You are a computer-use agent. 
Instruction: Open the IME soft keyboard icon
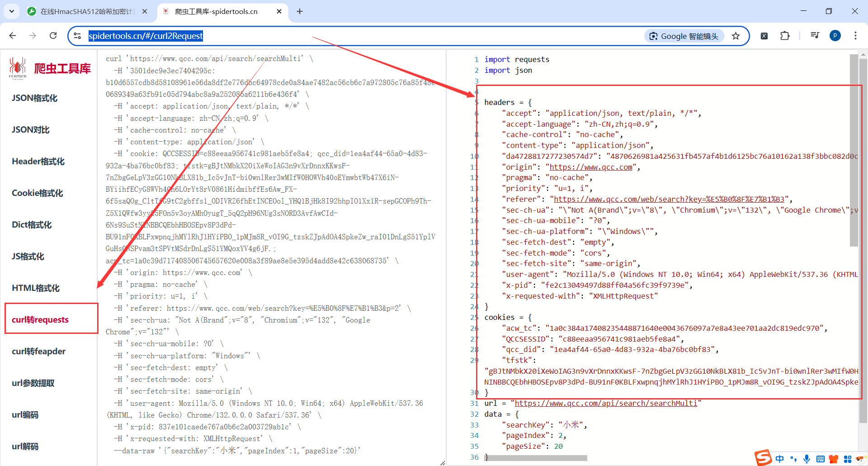[821, 459]
